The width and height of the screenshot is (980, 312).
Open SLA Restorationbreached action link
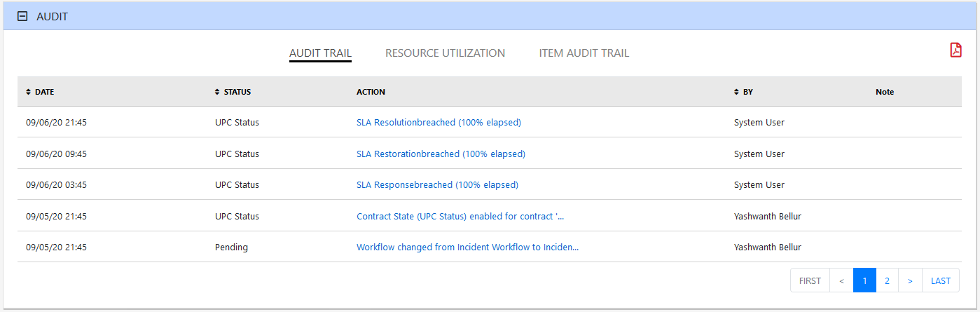(441, 154)
